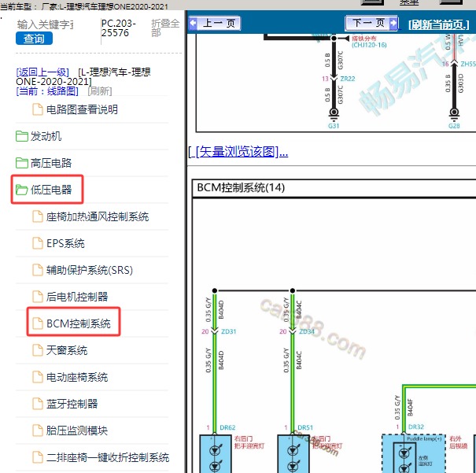Click document icon beside 蓝牙控制器
Image resolution: width=476 pixels, height=473 pixels.
click(x=38, y=404)
